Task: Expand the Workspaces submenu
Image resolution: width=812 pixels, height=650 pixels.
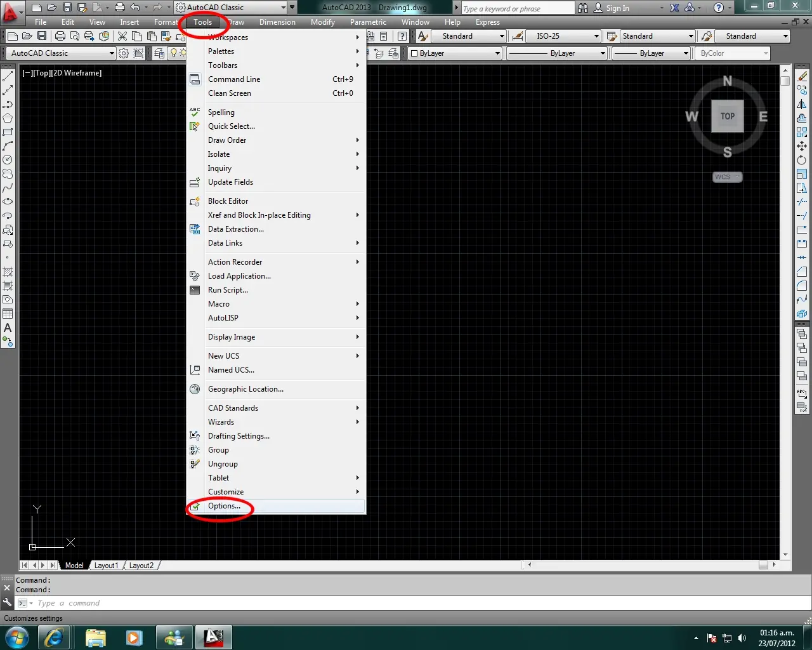Action: pos(228,37)
